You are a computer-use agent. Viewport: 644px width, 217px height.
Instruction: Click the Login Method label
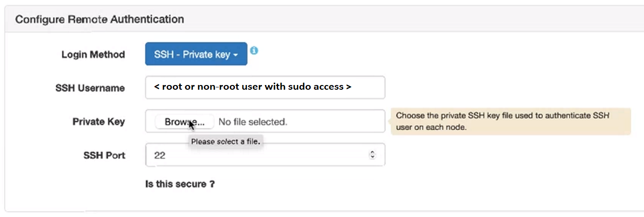click(x=93, y=54)
